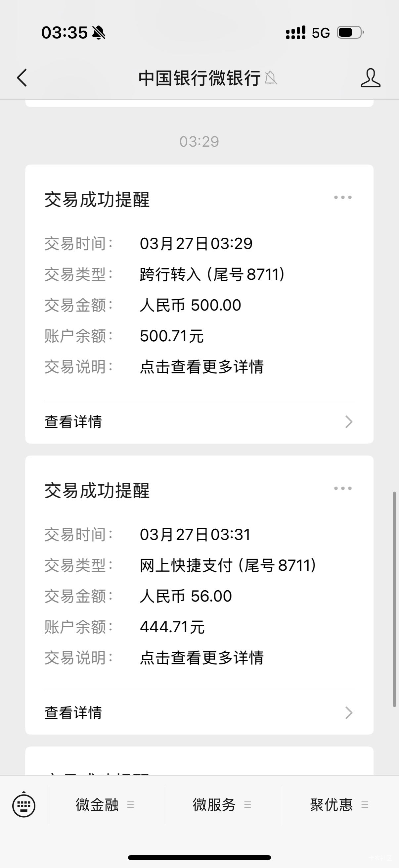Tap the 5G signal status indicator
Image resolution: width=399 pixels, height=868 pixels.
point(321,33)
